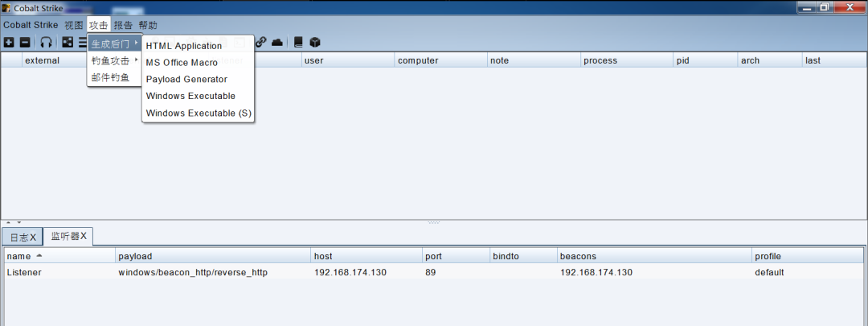
Task: Sort sessions by the user column header
Action: [348, 60]
